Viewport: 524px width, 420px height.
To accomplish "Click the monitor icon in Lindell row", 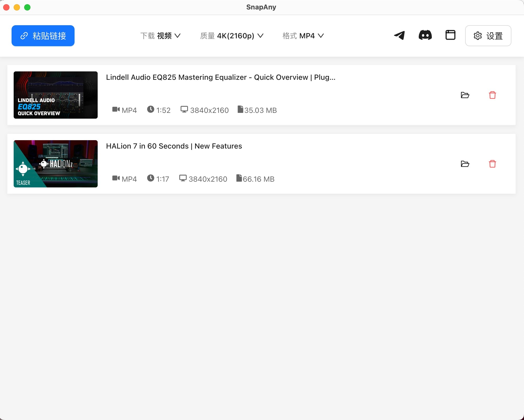I will click(x=184, y=109).
